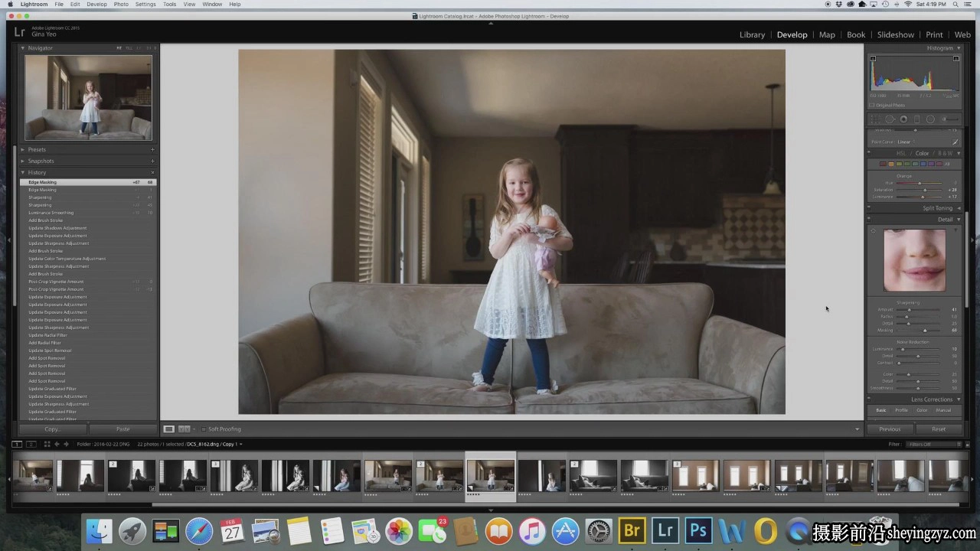
Task: Toggle the Lens Corrections panel switch
Action: 870,399
